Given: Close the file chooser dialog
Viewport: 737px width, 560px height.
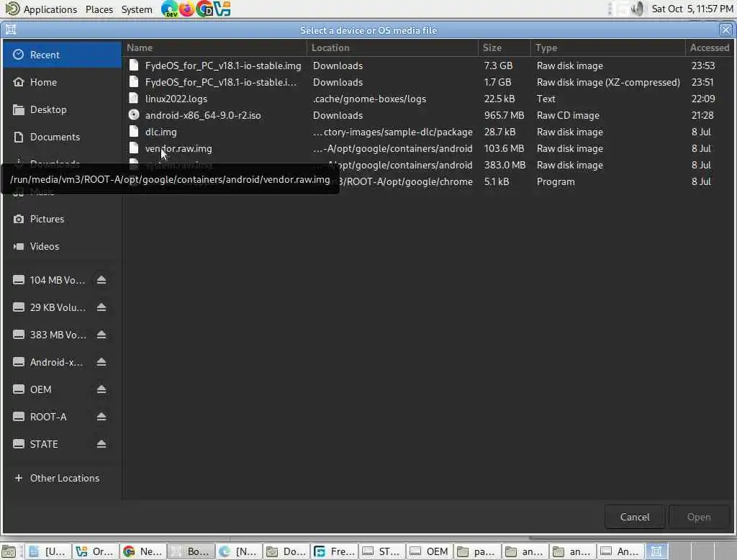Looking at the screenshot, I should (x=725, y=30).
